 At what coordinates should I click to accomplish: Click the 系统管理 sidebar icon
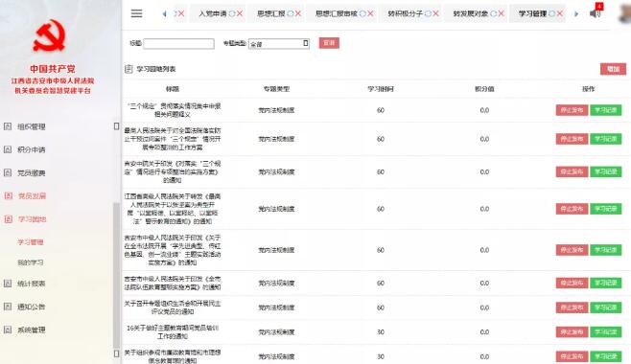point(8,330)
